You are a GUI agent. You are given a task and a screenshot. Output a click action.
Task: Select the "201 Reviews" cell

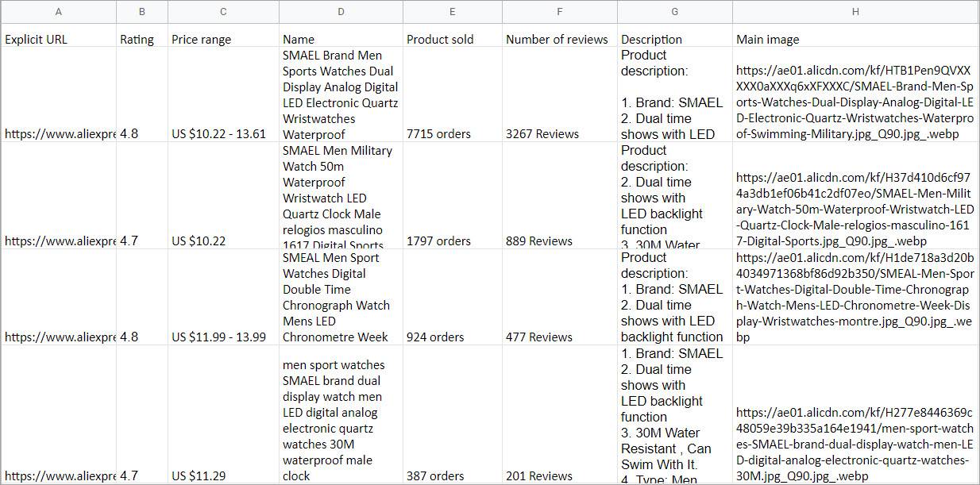560,414
